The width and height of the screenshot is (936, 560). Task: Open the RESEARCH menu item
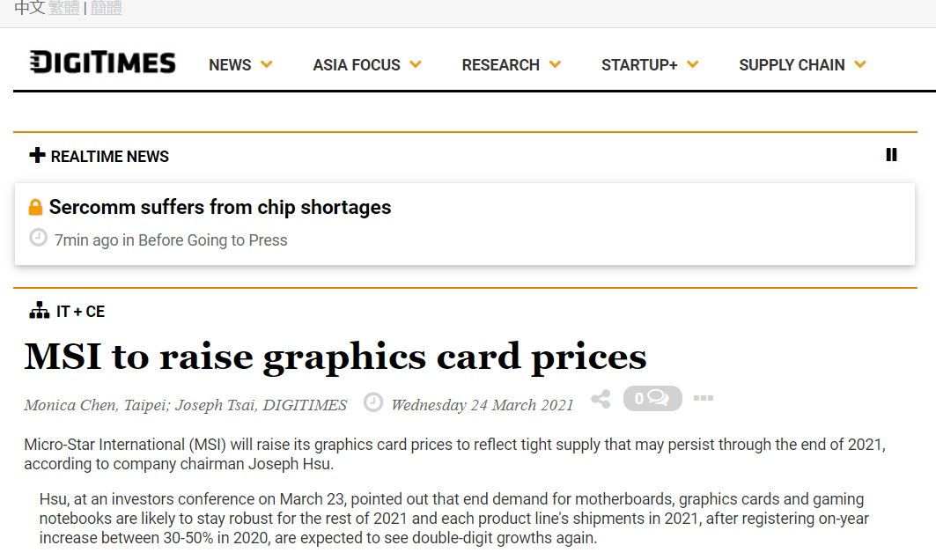pos(500,64)
